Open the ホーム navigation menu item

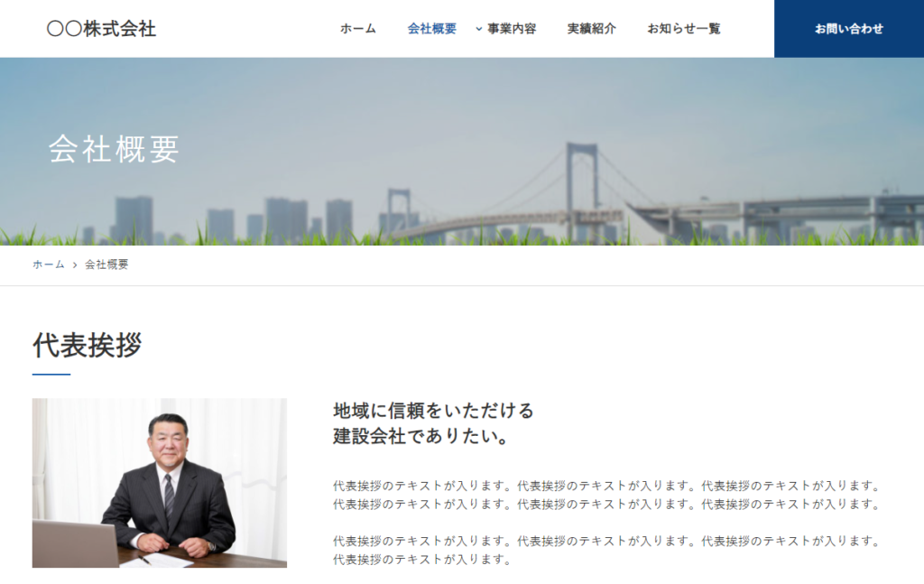357,29
